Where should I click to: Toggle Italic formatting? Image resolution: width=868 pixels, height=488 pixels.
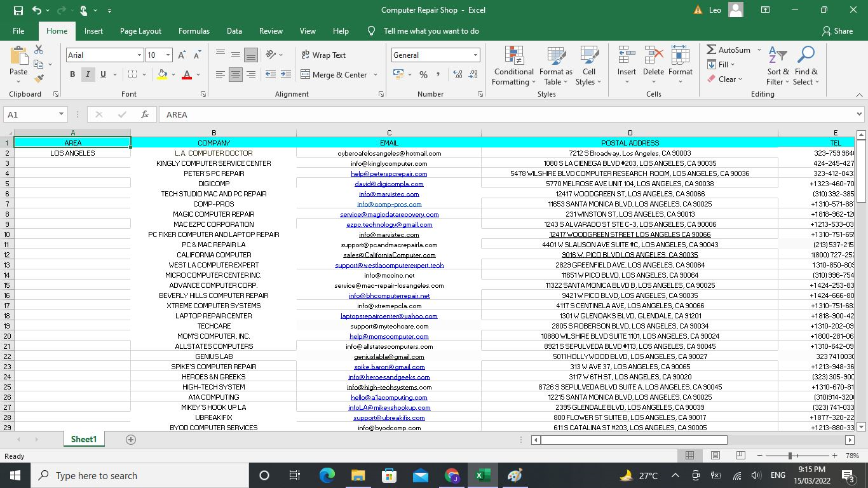click(88, 74)
